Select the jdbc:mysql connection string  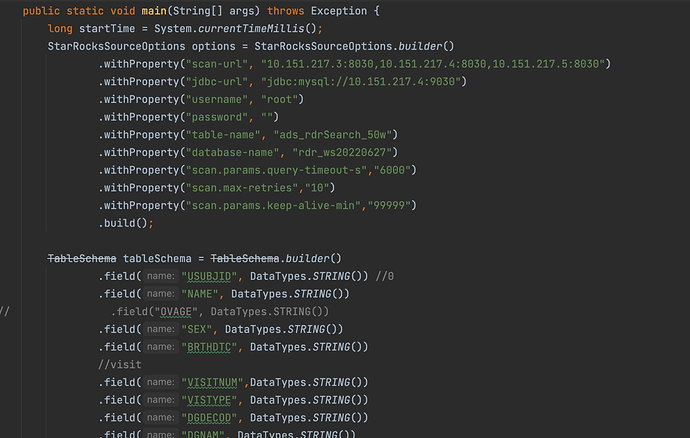coord(361,82)
